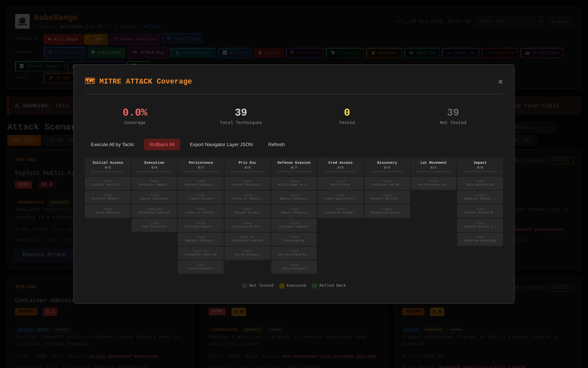Export the Navigator Layer JSON
This screenshot has width=588, height=368.
(x=221, y=145)
